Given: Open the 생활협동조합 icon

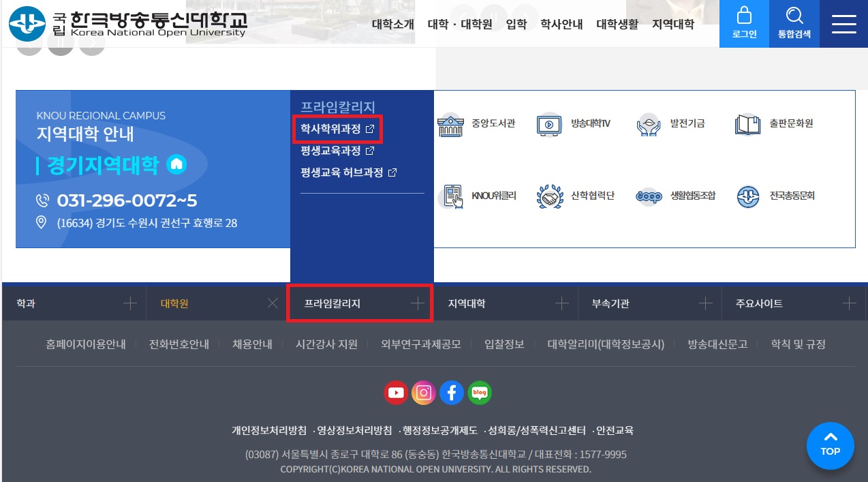Looking at the screenshot, I should pyautogui.click(x=649, y=196).
